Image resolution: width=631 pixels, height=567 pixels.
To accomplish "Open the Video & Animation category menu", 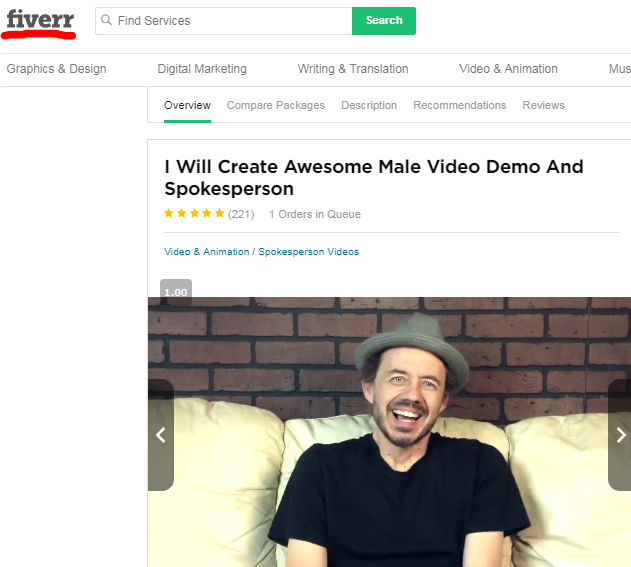I will click(x=508, y=69).
